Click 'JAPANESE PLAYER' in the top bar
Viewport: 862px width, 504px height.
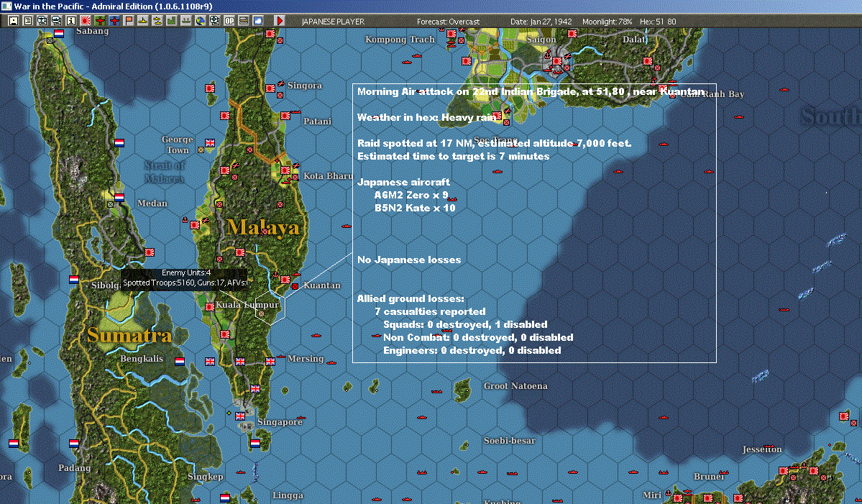coord(333,22)
